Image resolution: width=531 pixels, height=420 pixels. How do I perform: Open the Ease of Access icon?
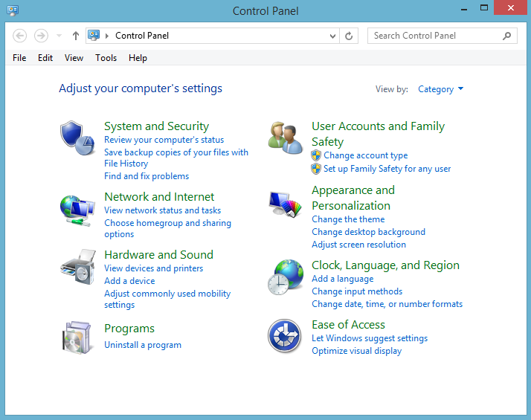285,336
